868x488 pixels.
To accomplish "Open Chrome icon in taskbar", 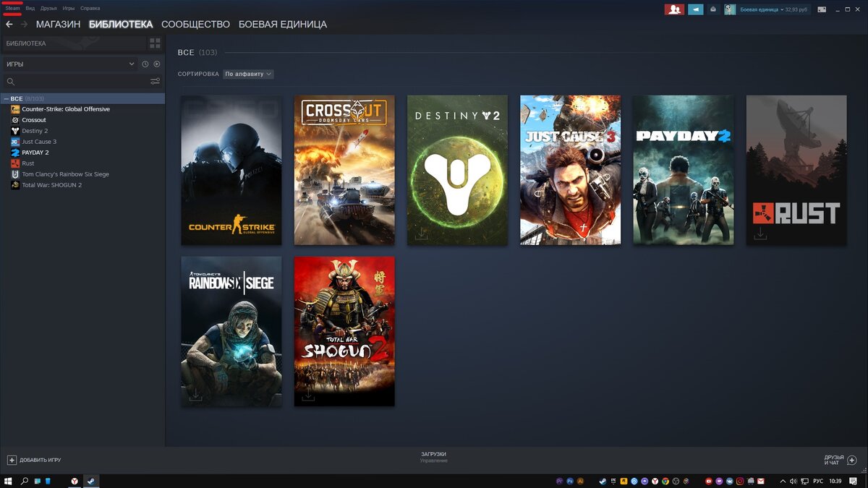I will click(x=665, y=481).
